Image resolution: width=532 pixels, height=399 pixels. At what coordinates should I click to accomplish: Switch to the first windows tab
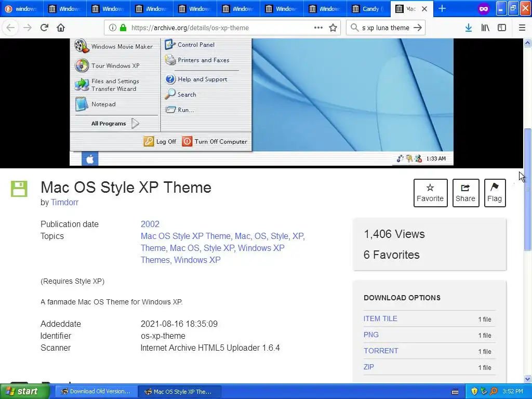[x=22, y=9]
